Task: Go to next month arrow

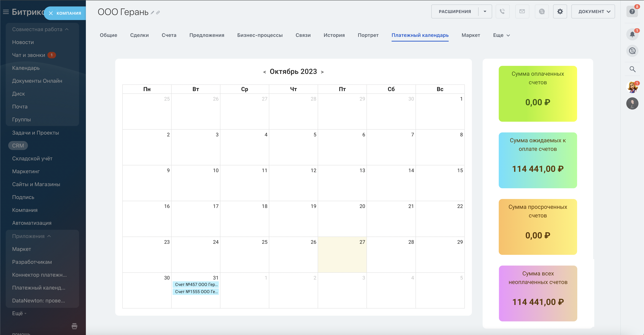Action: [x=322, y=72]
